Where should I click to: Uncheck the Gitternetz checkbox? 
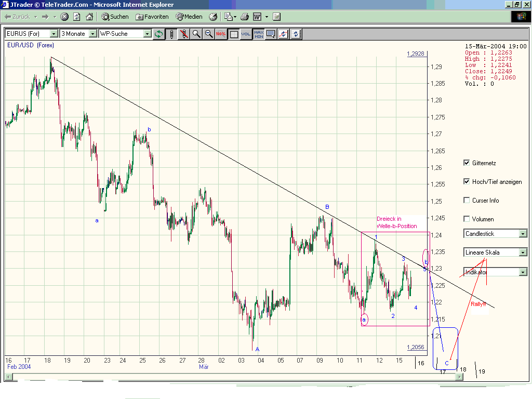(x=467, y=163)
